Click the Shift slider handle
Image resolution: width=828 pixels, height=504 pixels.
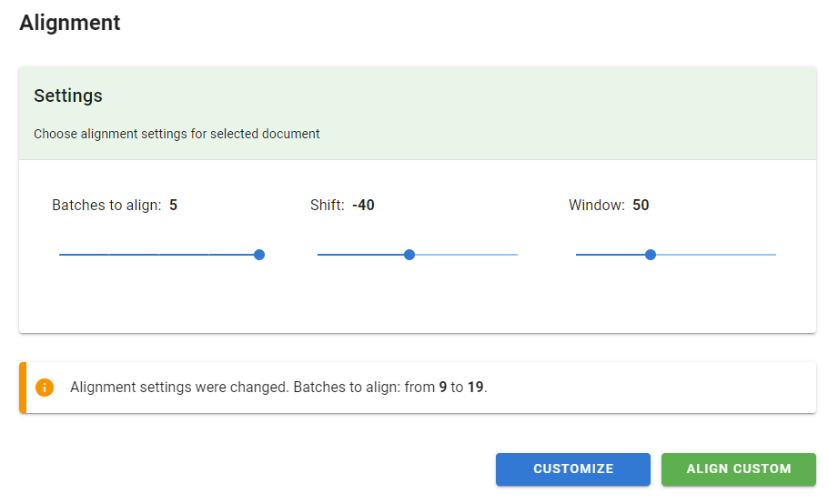tap(409, 255)
